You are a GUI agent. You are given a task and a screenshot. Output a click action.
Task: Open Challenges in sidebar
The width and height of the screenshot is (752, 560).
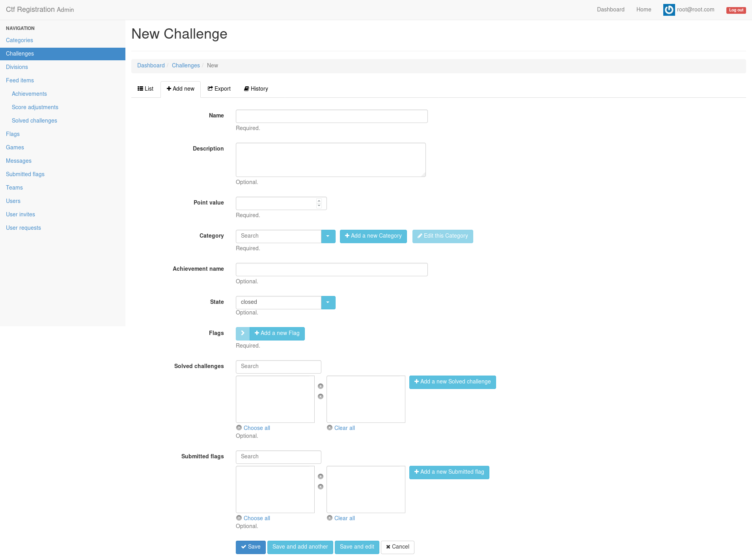pos(63,54)
